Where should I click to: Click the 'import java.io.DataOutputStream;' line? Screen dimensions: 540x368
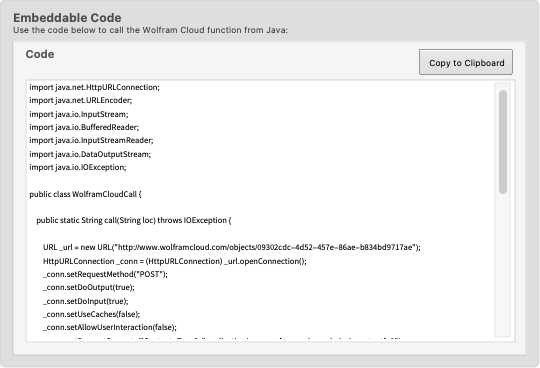[x=90, y=154]
